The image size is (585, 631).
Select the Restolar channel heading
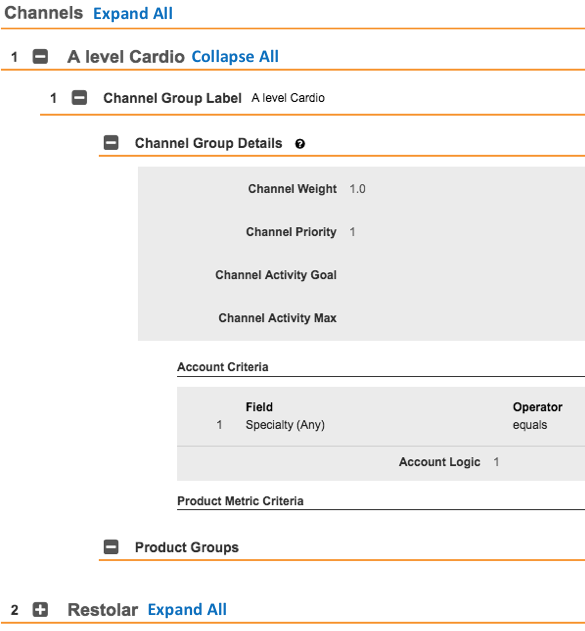103,610
